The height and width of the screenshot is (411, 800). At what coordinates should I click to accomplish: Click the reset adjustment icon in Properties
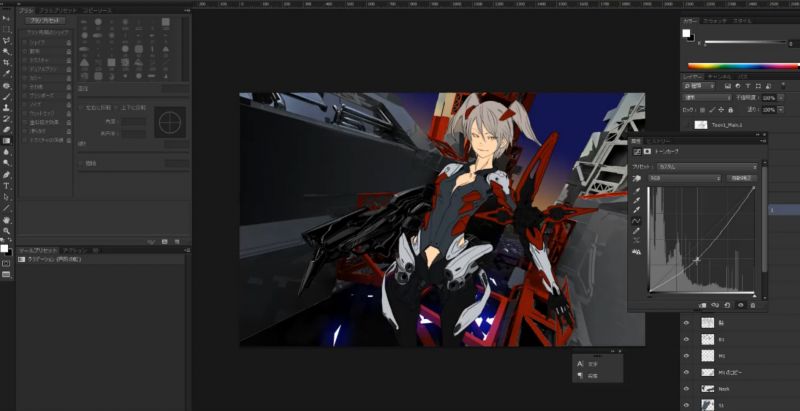(x=728, y=305)
